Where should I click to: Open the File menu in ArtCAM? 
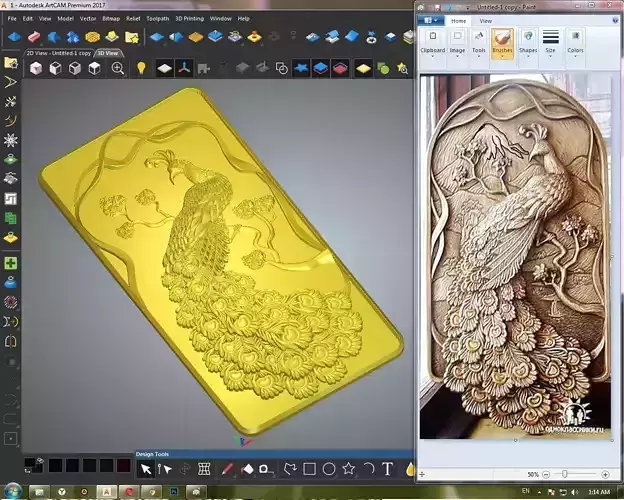pos(12,19)
